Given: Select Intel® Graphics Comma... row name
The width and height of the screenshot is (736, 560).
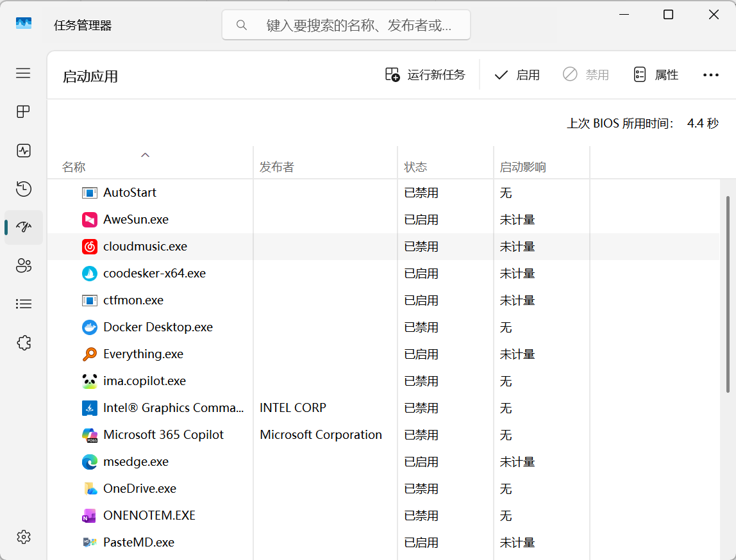Looking at the screenshot, I should 174,408.
